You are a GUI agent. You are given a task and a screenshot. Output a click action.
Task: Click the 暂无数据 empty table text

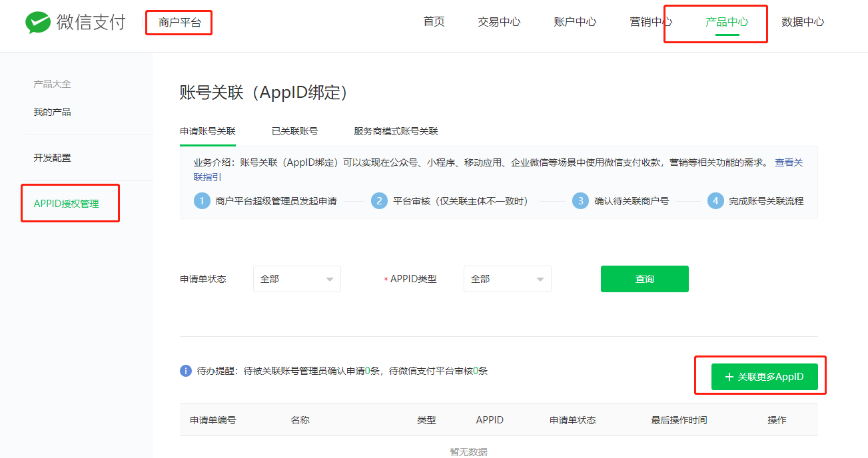click(468, 452)
